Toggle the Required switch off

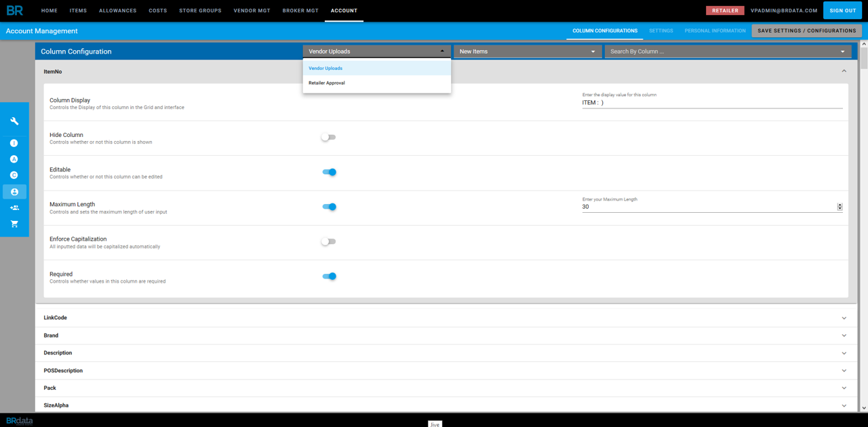point(329,277)
